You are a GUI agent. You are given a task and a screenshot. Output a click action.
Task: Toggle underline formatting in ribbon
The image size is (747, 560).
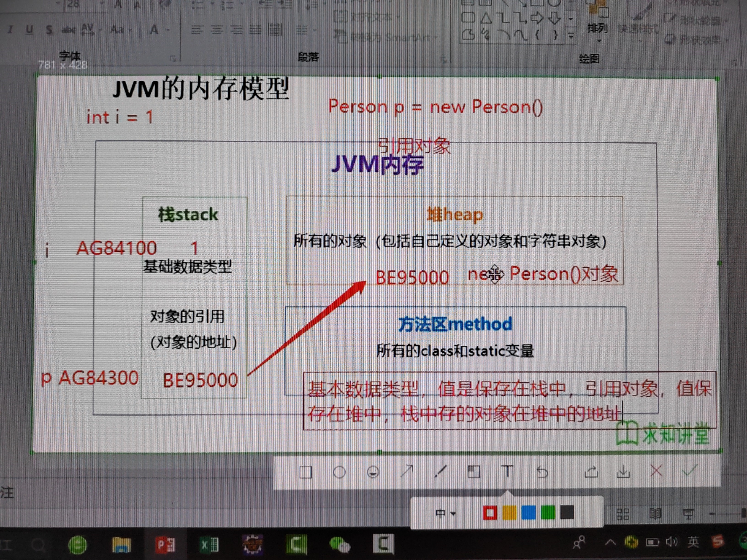29,30
